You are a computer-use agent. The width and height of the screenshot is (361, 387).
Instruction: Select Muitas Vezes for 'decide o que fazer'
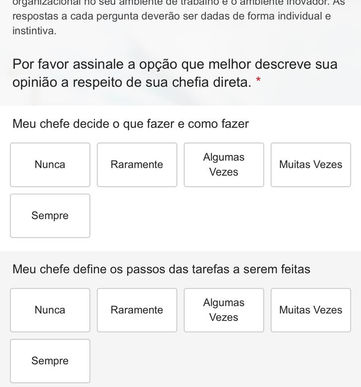311,165
